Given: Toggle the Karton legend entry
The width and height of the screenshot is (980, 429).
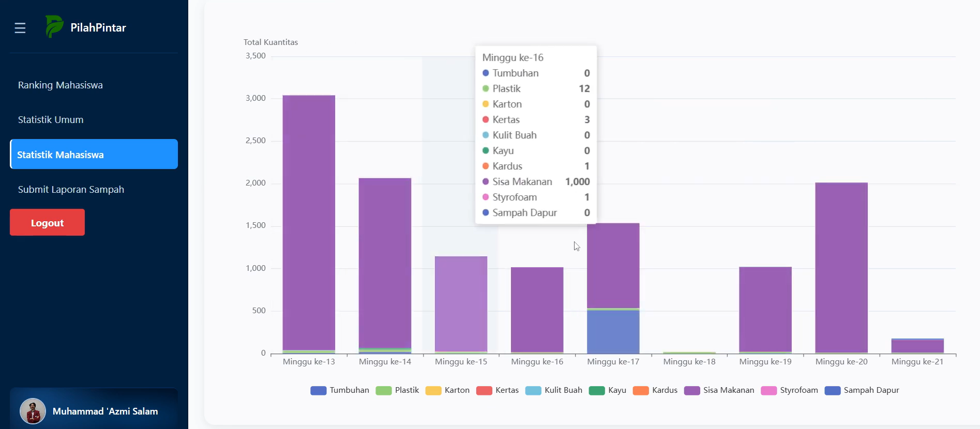Looking at the screenshot, I should [447, 390].
